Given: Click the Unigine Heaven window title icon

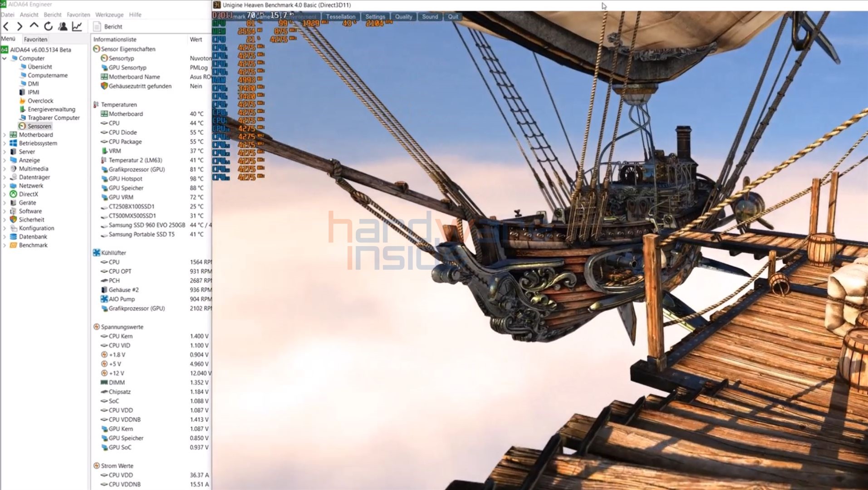Looking at the screenshot, I should point(217,5).
